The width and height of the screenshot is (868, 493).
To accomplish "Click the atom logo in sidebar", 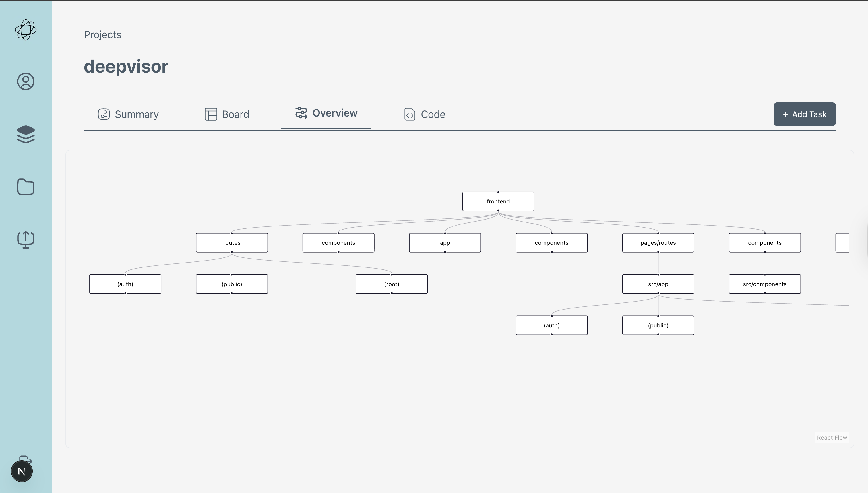I will pos(26,30).
